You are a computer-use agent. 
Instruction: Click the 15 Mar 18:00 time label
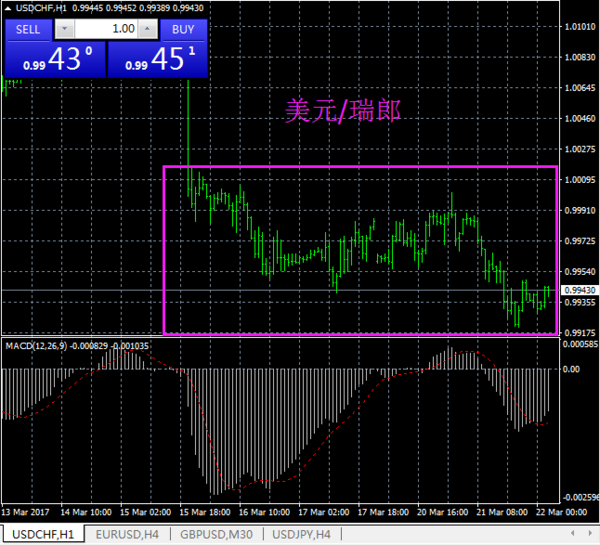point(205,512)
